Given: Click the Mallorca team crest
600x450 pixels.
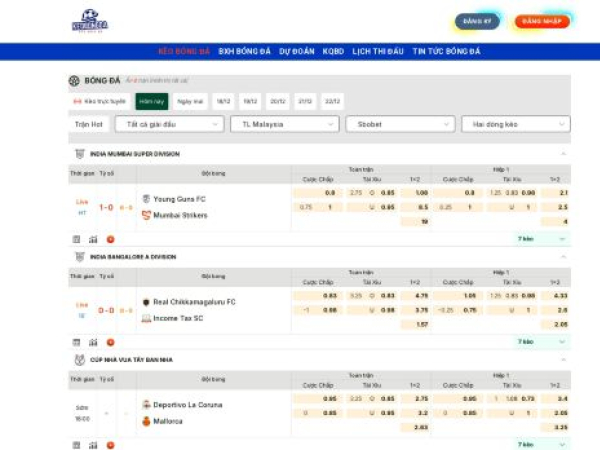Looking at the screenshot, I should click(146, 421).
